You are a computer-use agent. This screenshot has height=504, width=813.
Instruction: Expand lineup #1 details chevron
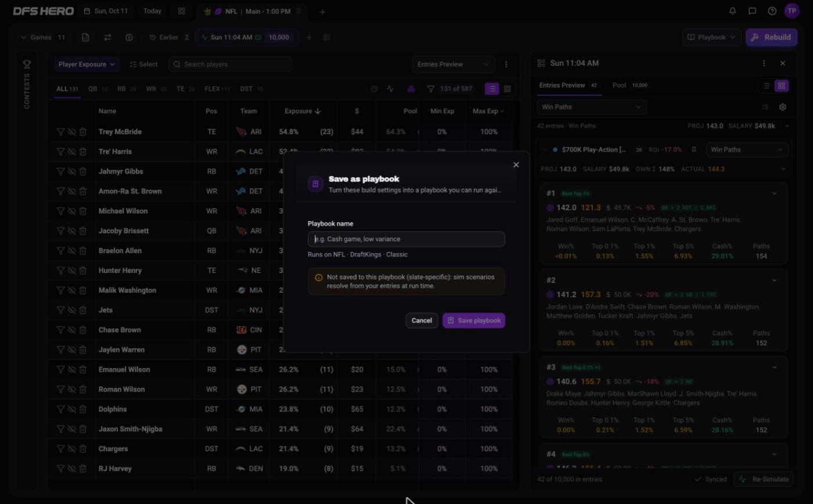774,193
